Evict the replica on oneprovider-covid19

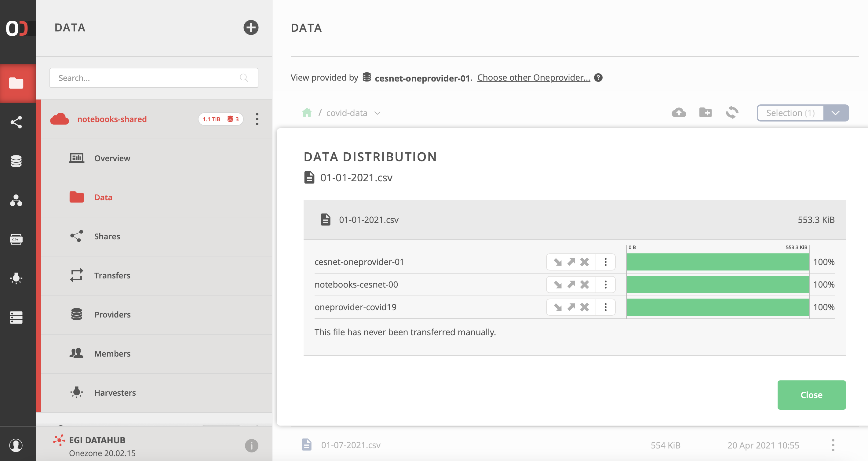click(585, 307)
